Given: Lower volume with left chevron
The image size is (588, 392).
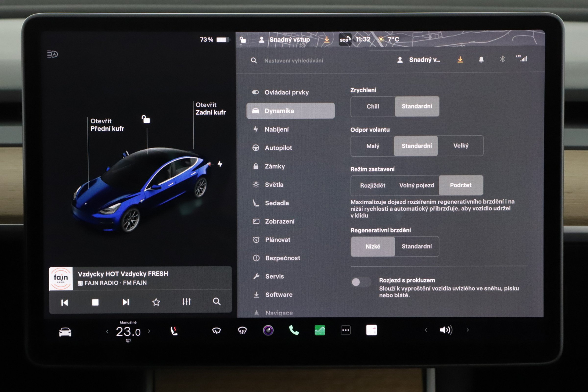Looking at the screenshot, I should (426, 330).
